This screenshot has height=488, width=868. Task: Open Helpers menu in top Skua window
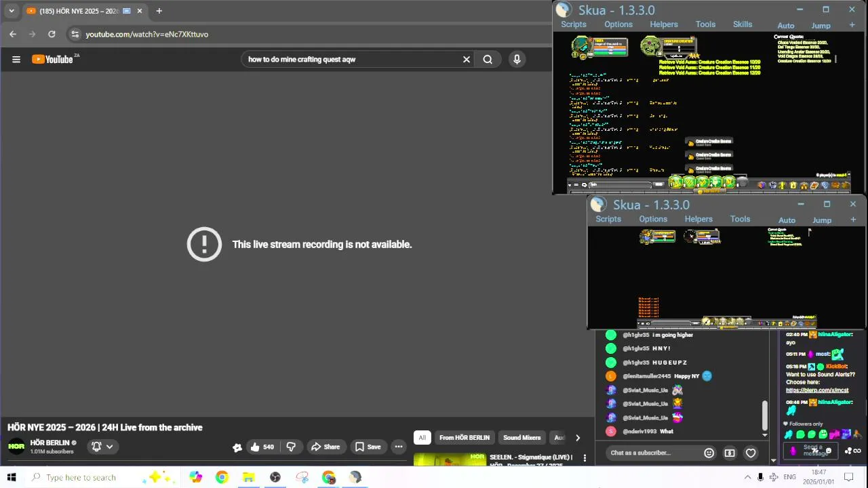click(x=664, y=24)
